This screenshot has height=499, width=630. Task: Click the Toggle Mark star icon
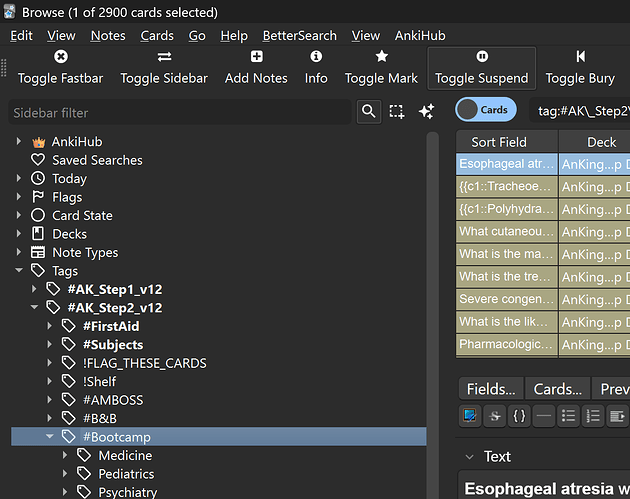pos(381,58)
